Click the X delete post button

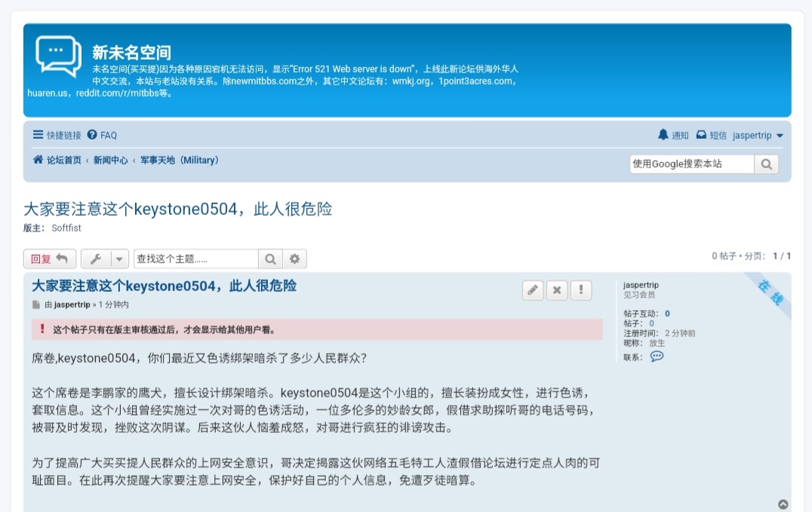click(x=557, y=290)
